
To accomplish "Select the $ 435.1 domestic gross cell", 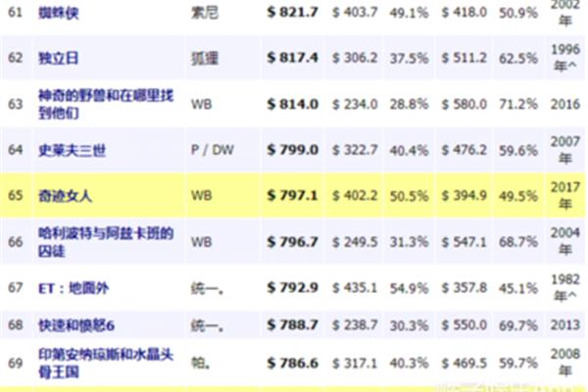I will pos(355,288).
